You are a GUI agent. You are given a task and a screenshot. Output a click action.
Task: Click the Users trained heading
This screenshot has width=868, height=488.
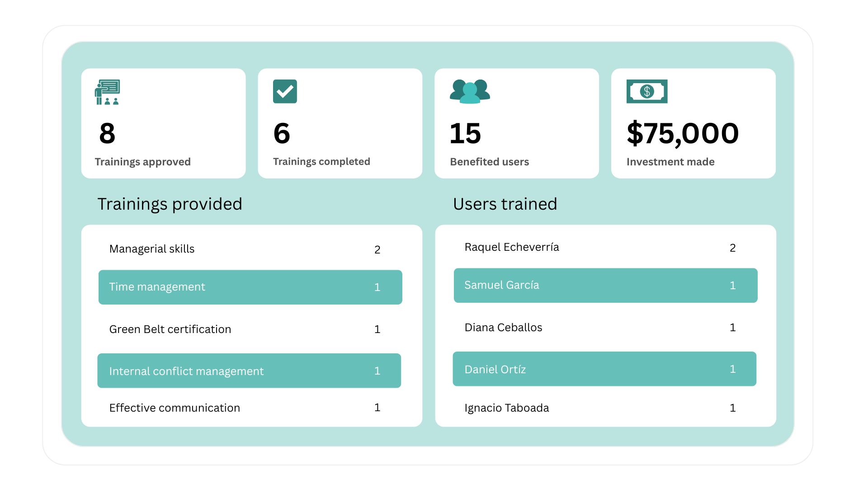pyautogui.click(x=505, y=204)
